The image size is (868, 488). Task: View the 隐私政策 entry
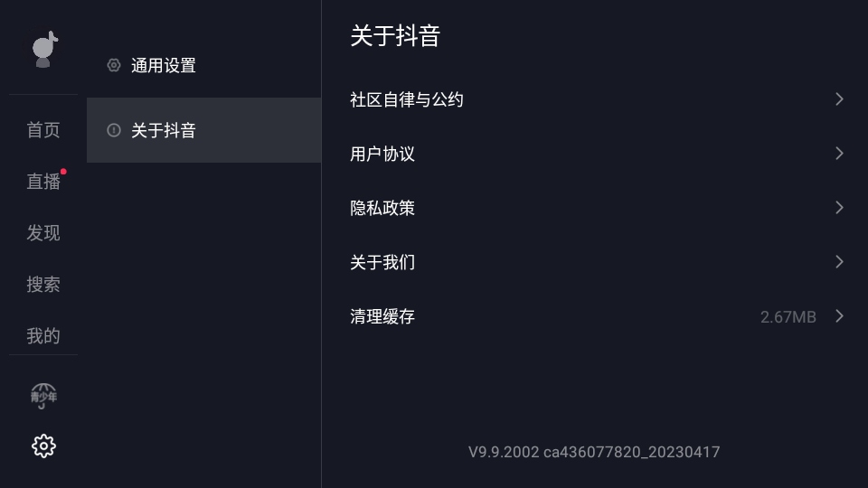(x=382, y=208)
